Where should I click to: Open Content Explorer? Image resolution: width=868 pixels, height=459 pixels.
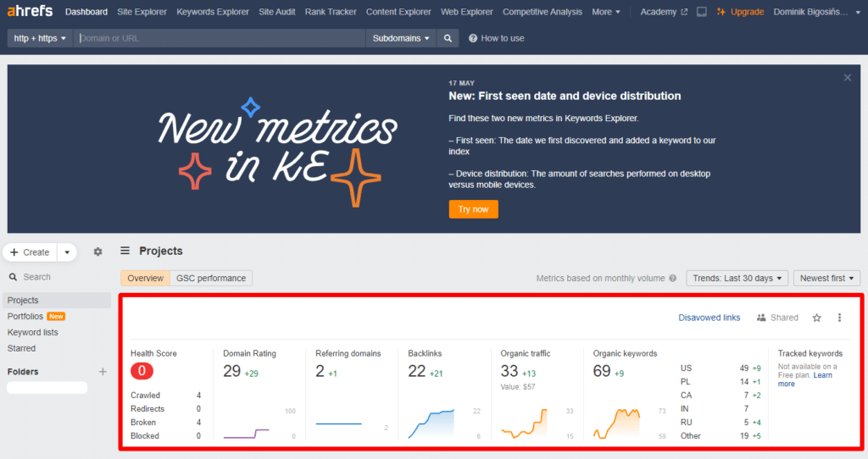tap(398, 12)
